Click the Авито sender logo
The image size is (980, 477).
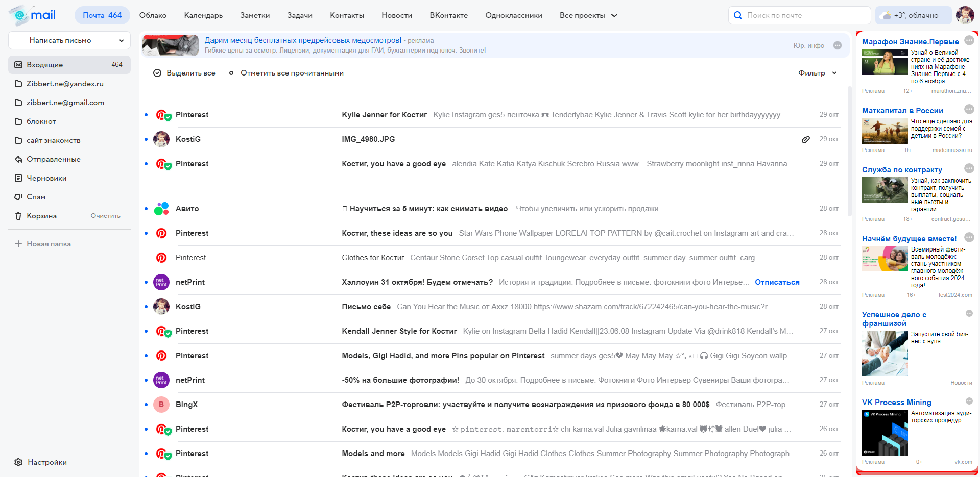click(161, 208)
